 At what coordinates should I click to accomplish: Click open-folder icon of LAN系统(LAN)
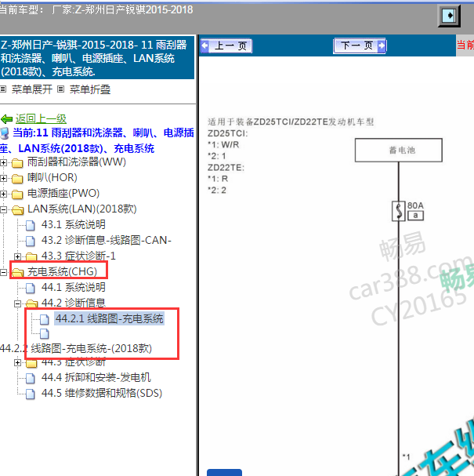click(18, 210)
